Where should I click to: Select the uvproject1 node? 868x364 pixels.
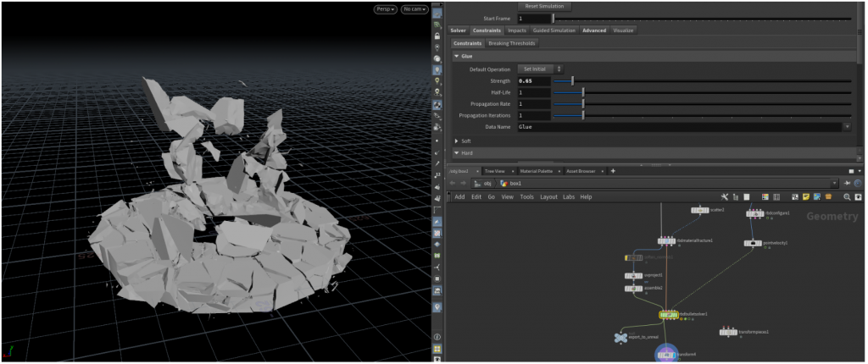[633, 275]
